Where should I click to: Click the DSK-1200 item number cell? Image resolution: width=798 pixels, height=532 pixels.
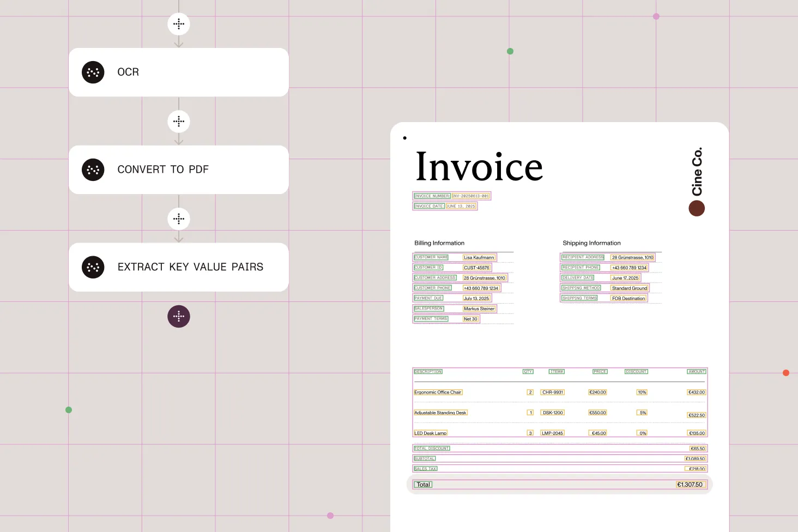(x=553, y=413)
